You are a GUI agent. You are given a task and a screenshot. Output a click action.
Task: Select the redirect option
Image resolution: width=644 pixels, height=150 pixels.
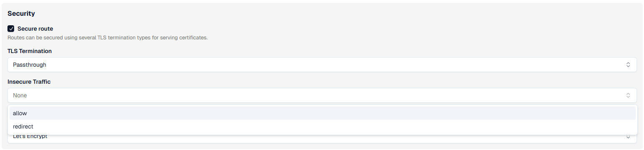[322, 126]
